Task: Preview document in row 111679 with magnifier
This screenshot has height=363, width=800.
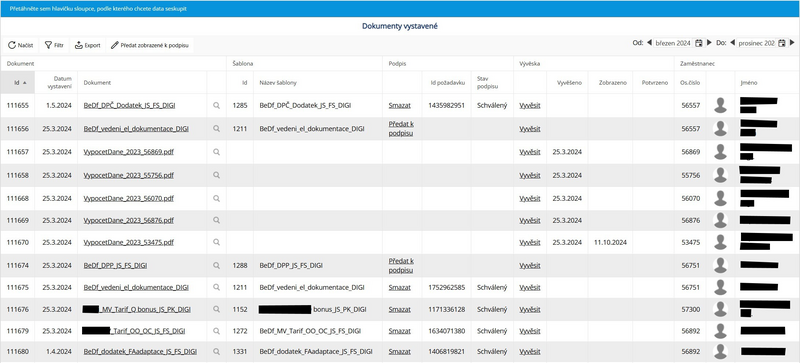Action: 216,331
